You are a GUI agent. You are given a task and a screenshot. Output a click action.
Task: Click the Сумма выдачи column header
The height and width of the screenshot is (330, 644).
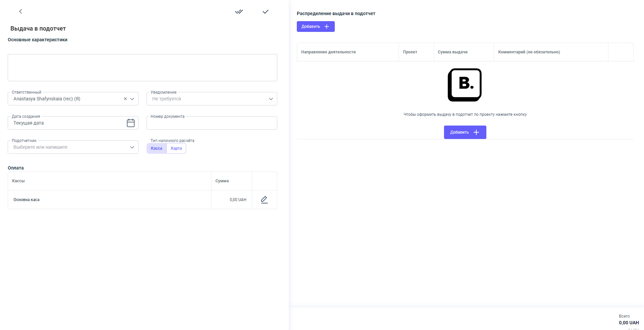pos(452,52)
